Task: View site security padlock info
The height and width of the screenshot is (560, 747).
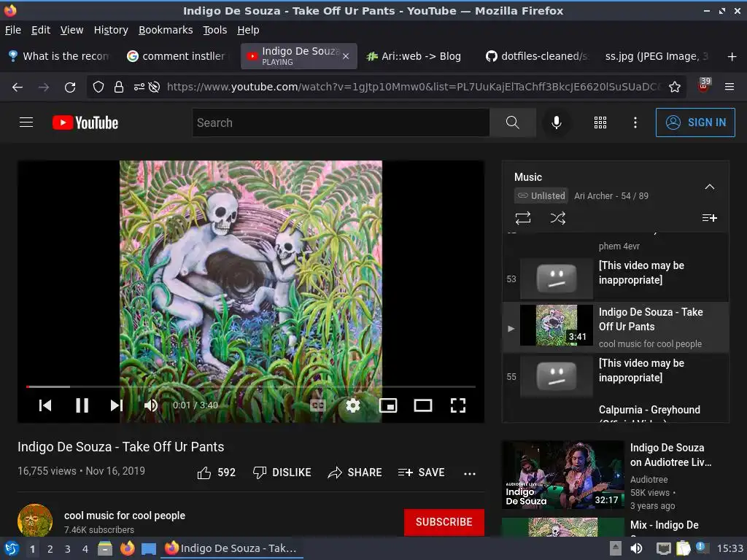Action: click(119, 87)
